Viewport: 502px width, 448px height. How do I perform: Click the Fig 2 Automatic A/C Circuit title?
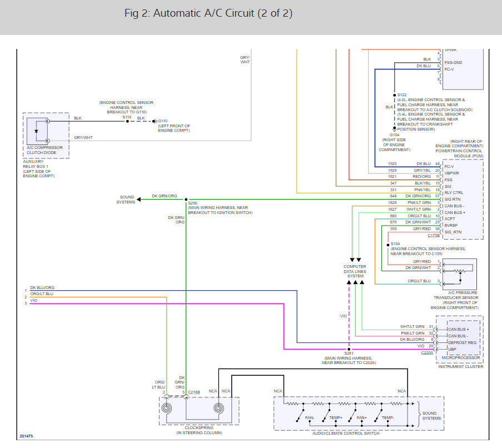(208, 13)
